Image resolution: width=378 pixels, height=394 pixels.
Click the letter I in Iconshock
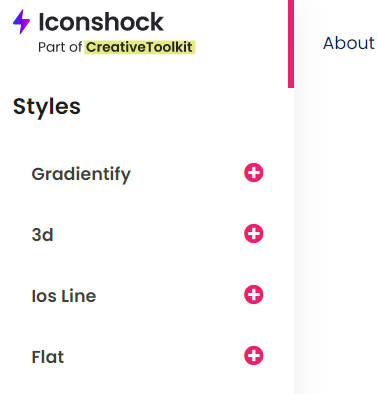[41, 22]
